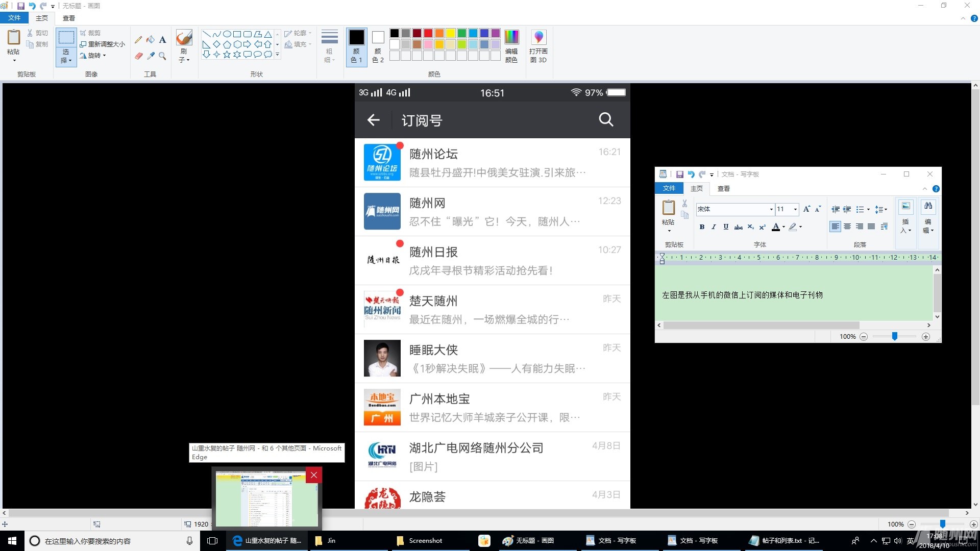Toggle Superscript formatting in WordPad
The height and width of the screenshot is (551, 980).
click(x=762, y=227)
